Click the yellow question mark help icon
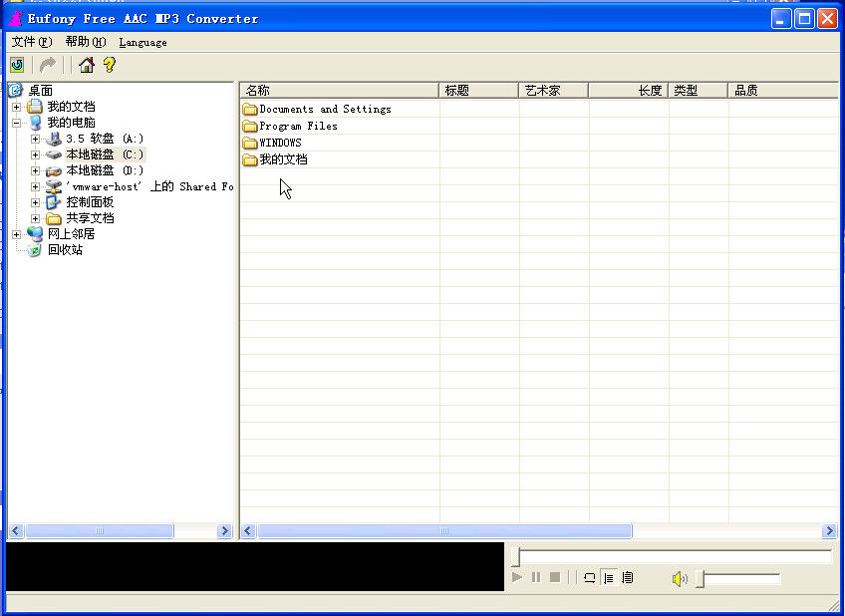This screenshot has width=845, height=616. click(110, 65)
